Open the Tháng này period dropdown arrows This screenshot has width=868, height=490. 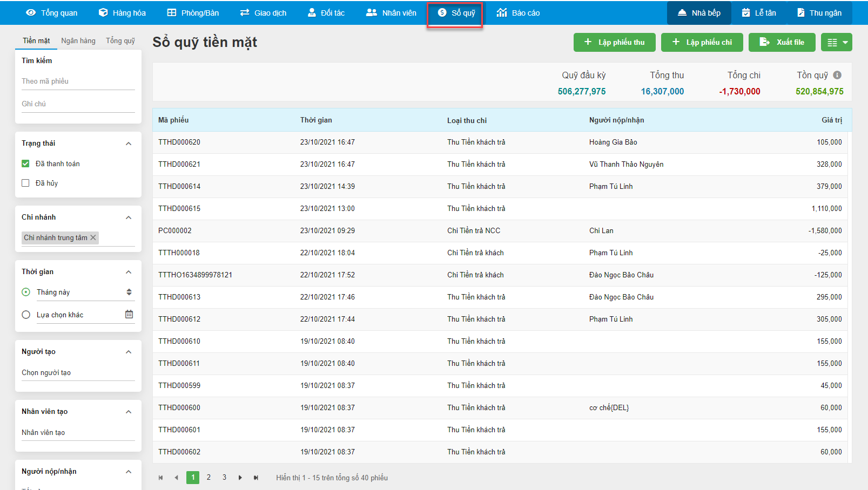(129, 292)
